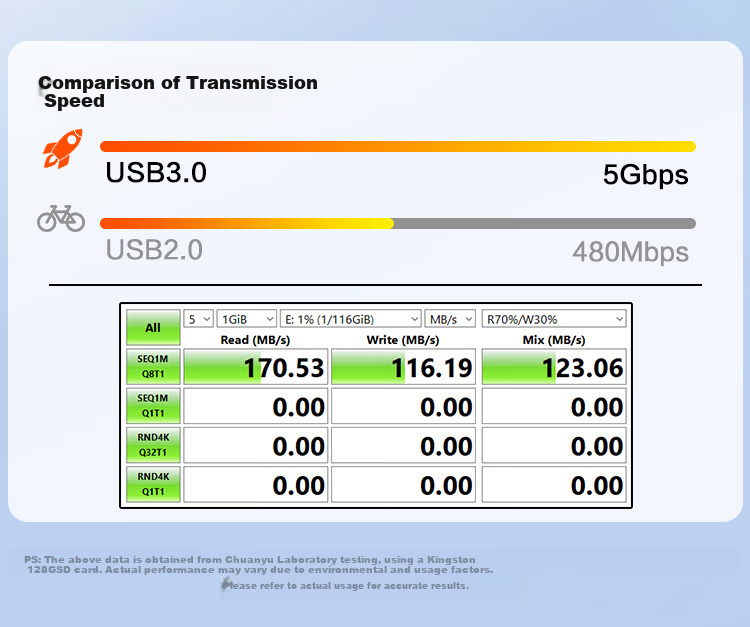Run the SEQ1M Q8T1 test
Viewport: 750px width, 627px height.
coord(153,366)
